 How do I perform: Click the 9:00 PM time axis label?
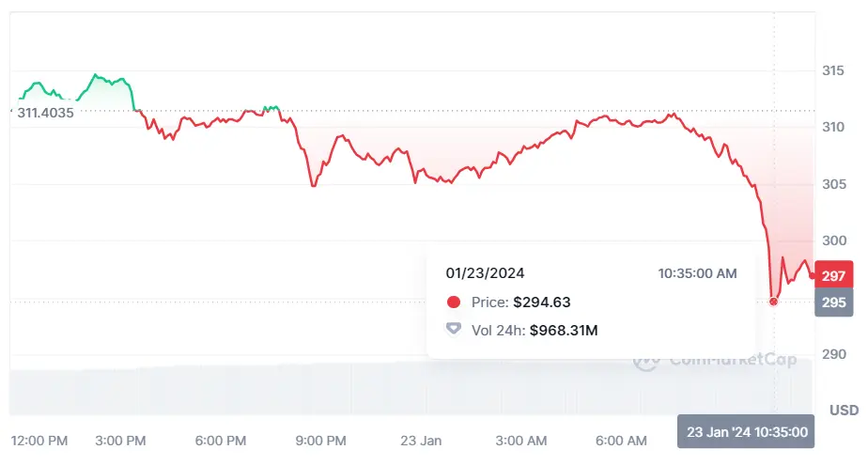coord(322,441)
